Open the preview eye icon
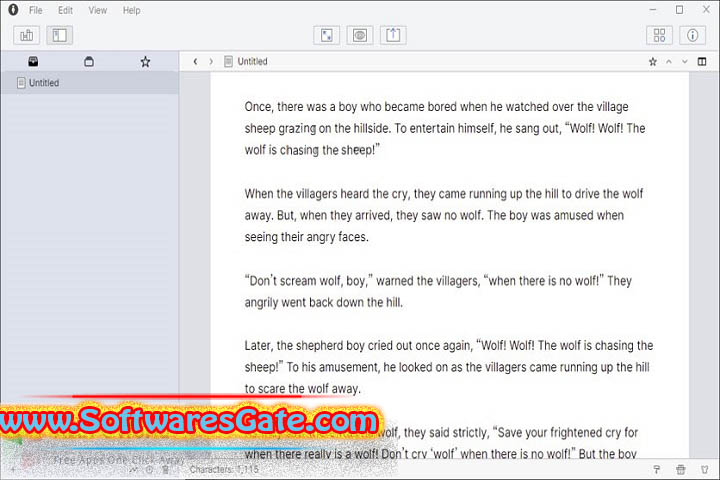The height and width of the screenshot is (480, 720). tap(360, 35)
